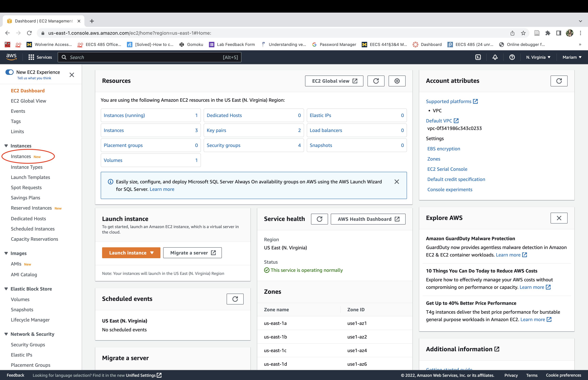The height and width of the screenshot is (380, 588).
Task: Click the AWS logo home icon
Action: pos(11,57)
